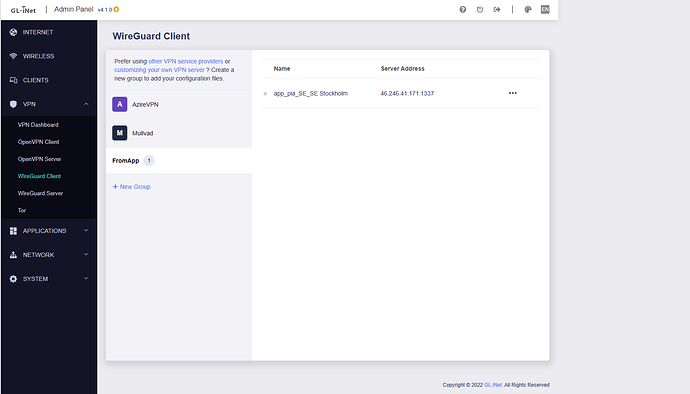Open the EN language selector icon
690x394 pixels.
tap(545, 9)
